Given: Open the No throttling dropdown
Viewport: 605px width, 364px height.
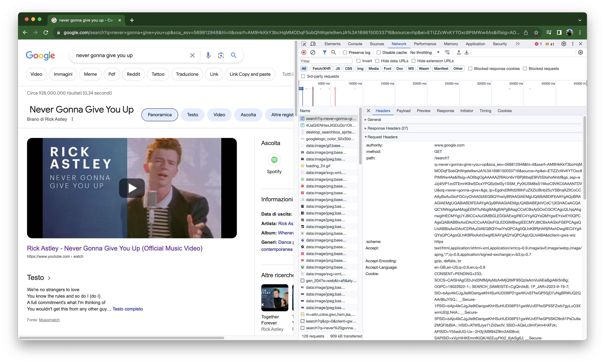Looking at the screenshot, I should 425,52.
